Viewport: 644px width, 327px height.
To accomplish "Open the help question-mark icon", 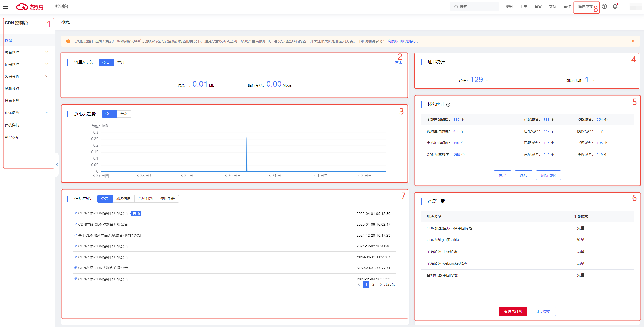I will [x=604, y=7].
